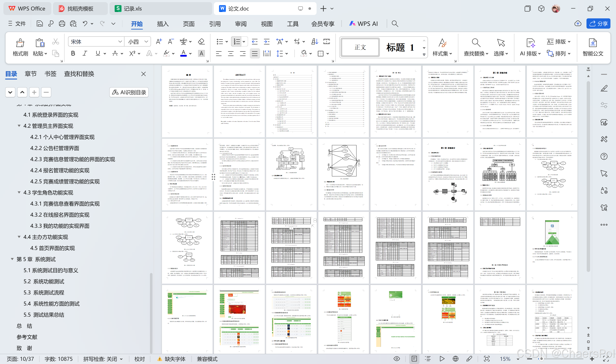The width and height of the screenshot is (616, 364).
Task: Click the Smart Official Document (智能公文) icon
Action: coord(593,43)
